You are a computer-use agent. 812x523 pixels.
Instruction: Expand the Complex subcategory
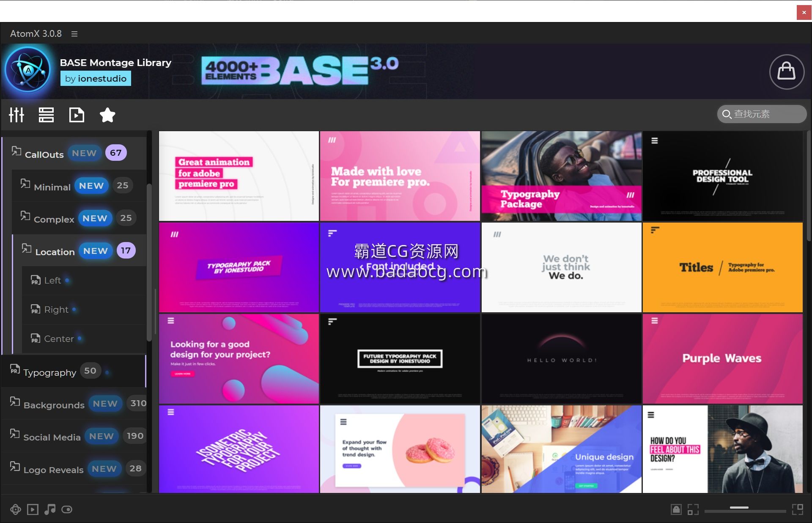click(79, 218)
